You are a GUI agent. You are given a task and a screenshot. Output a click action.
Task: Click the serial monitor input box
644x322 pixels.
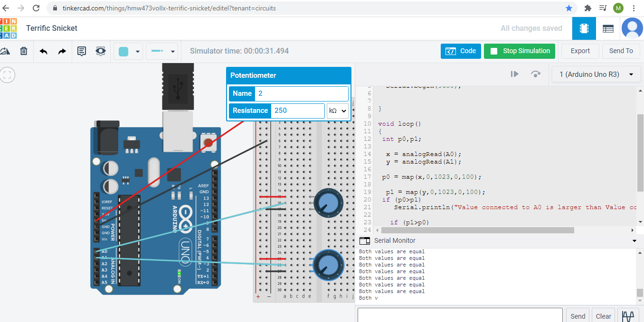[x=460, y=316]
